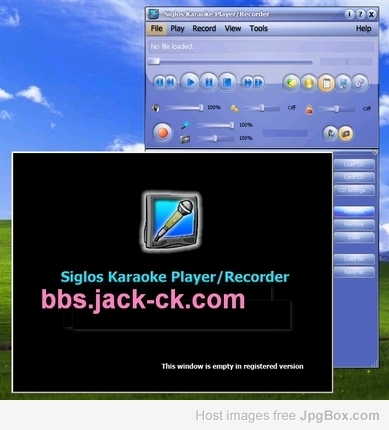Image resolution: width=389 pixels, height=430 pixels.
Task: Click the red Record button
Action: click(163, 133)
